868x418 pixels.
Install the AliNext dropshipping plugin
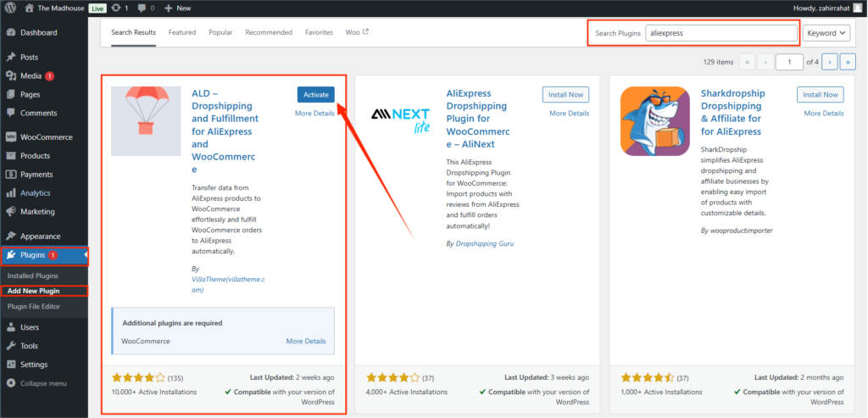coord(565,95)
